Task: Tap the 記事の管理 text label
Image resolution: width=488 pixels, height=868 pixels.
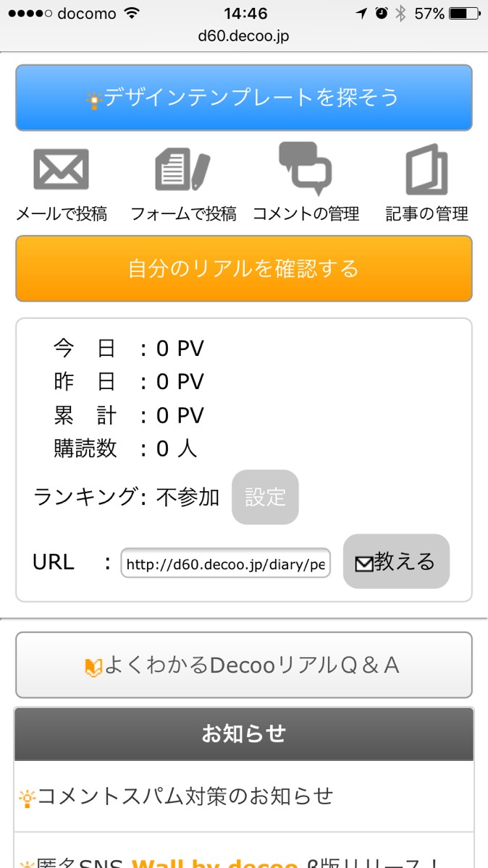Action: pyautogui.click(x=426, y=214)
